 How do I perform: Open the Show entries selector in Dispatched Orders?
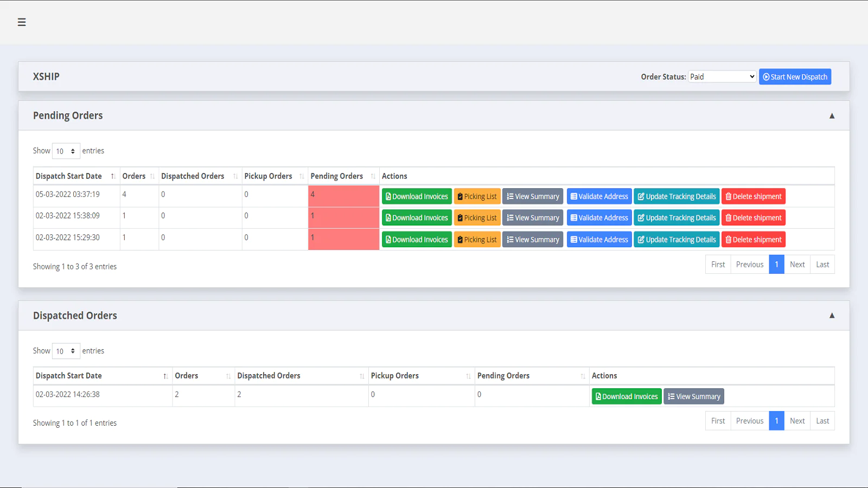click(x=66, y=351)
